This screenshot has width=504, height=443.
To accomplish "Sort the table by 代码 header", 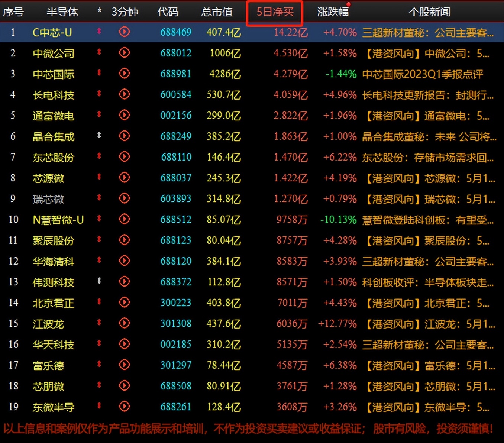I will click(x=168, y=12).
